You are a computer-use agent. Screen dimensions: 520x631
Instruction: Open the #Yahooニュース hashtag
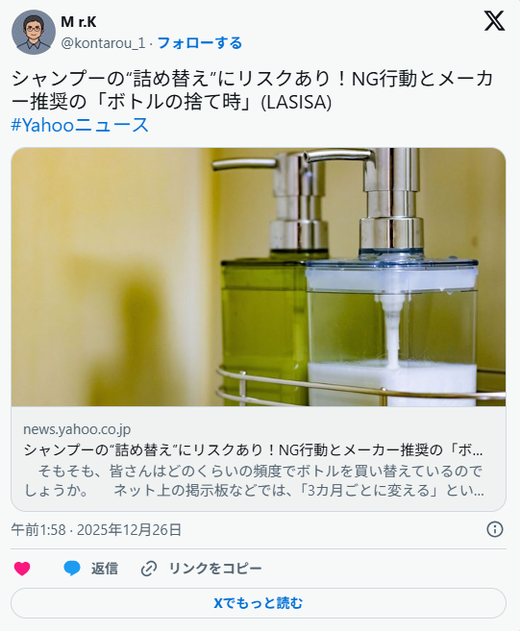point(80,125)
